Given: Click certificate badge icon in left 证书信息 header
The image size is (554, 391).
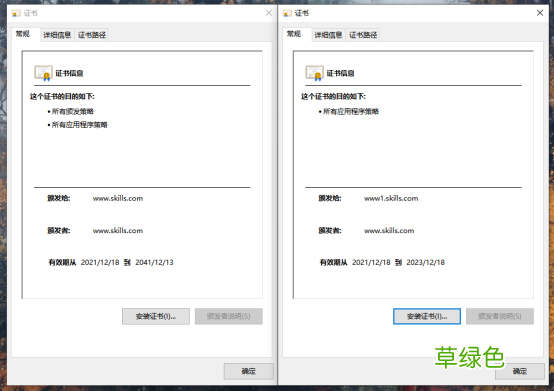Looking at the screenshot, I should tap(43, 73).
